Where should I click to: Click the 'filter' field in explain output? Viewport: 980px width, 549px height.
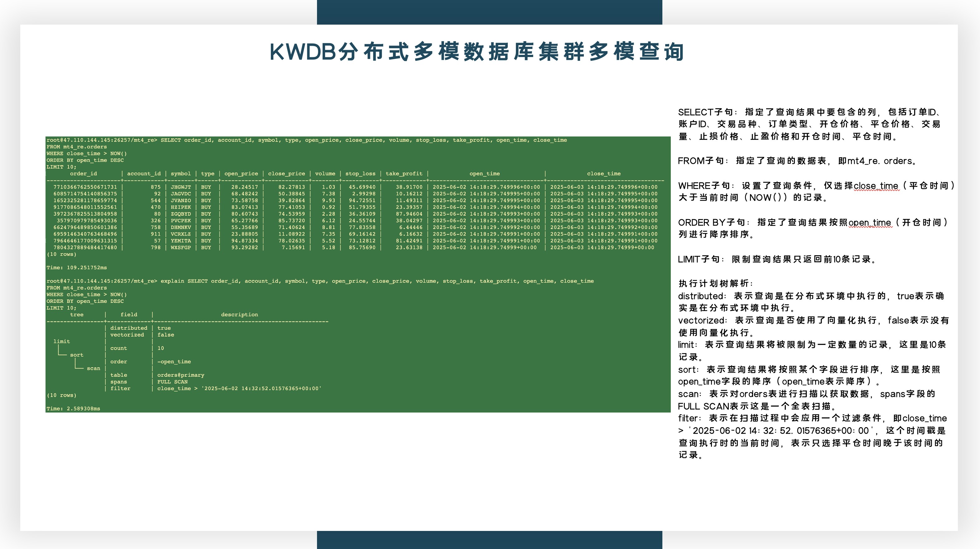(120, 389)
